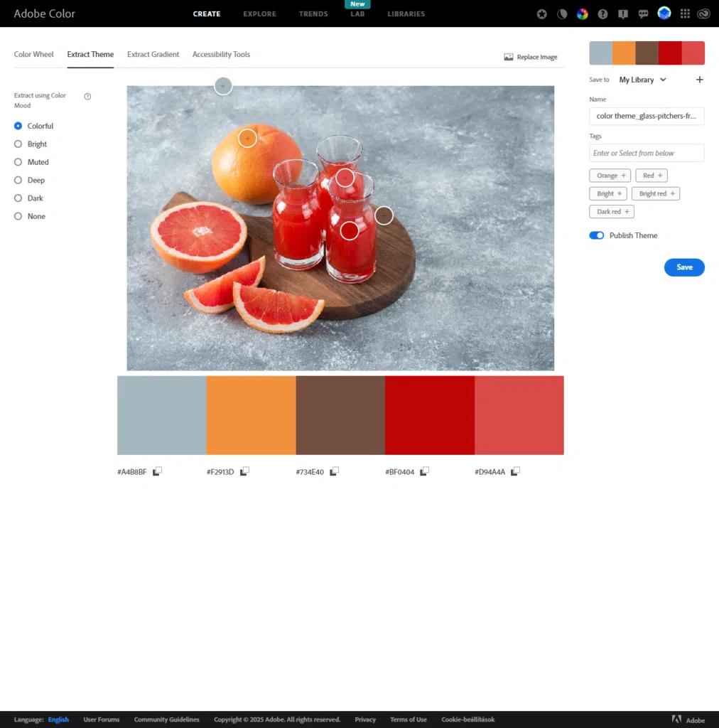This screenshot has height=728, width=719.
Task: Copy hex code #BF0404 with copy icon
Action: [425, 471]
